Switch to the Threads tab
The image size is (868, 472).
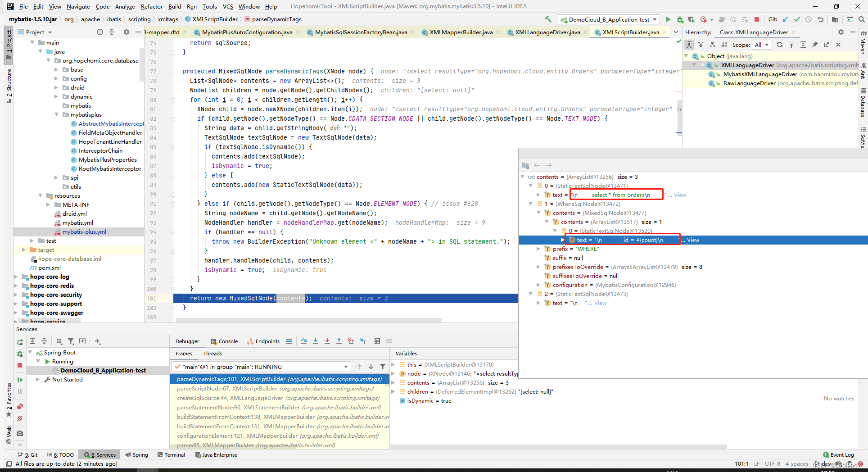pos(212,354)
